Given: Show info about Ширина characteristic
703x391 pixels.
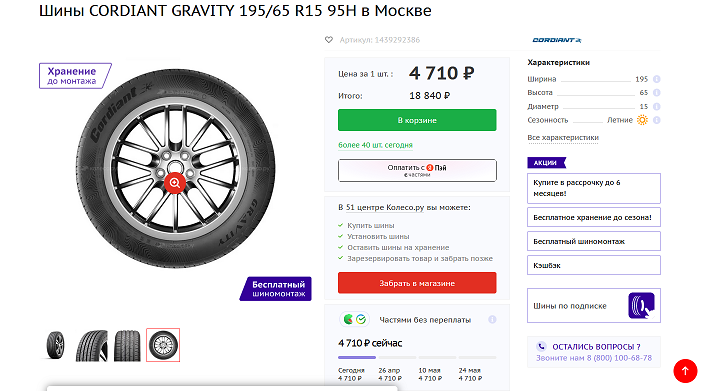Looking at the screenshot, I should click(656, 79).
